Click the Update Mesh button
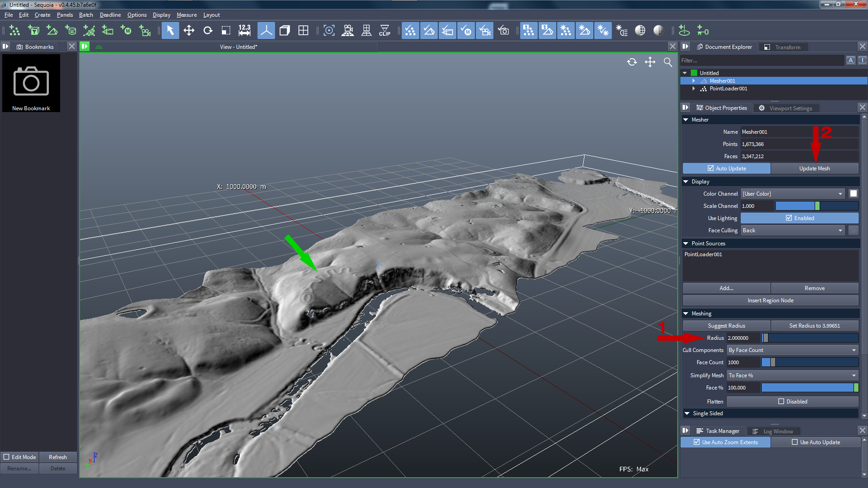This screenshot has width=868, height=488. [x=814, y=169]
